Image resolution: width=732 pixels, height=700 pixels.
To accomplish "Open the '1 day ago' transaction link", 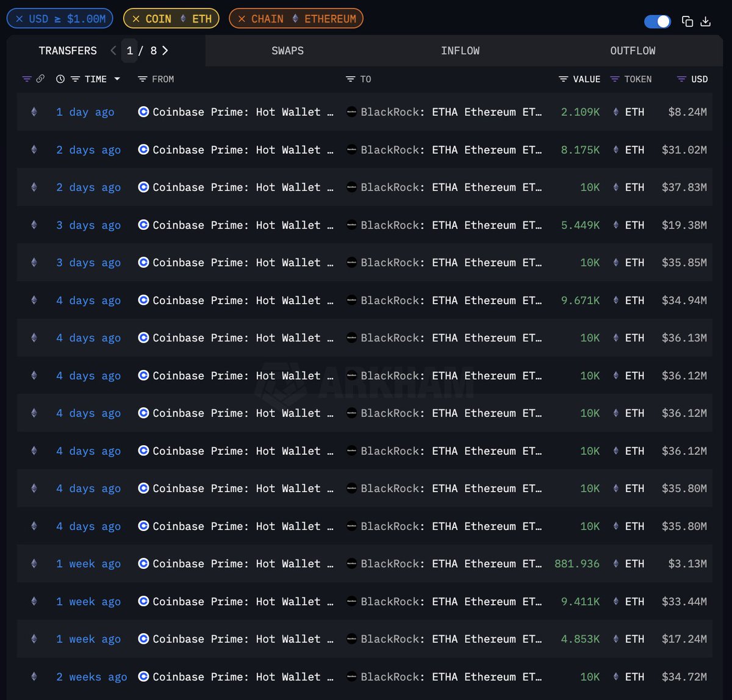I will click(x=85, y=112).
